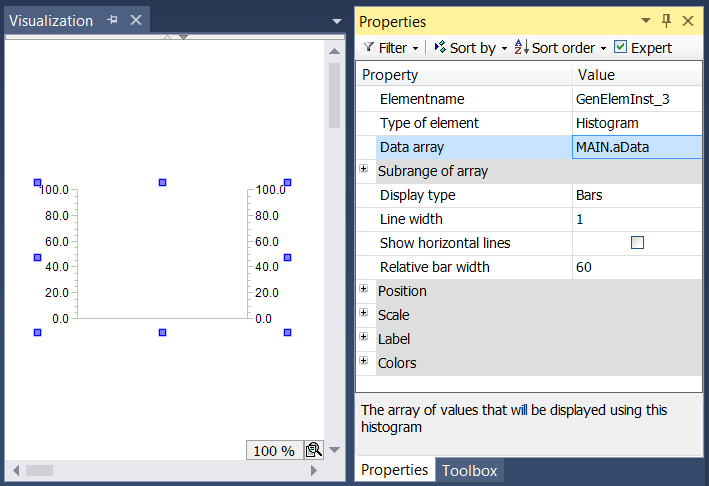
Task: Edit the Line width value 1
Action: (x=637, y=219)
